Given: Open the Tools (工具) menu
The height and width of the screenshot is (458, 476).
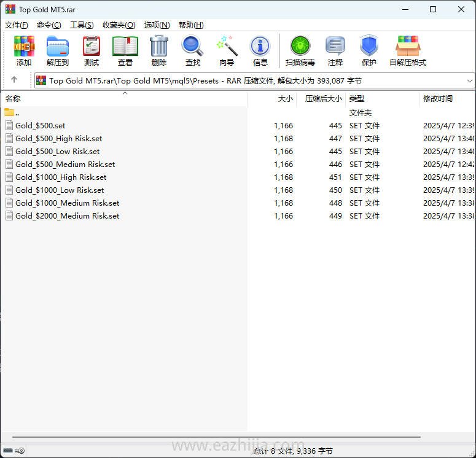Looking at the screenshot, I should (82, 25).
